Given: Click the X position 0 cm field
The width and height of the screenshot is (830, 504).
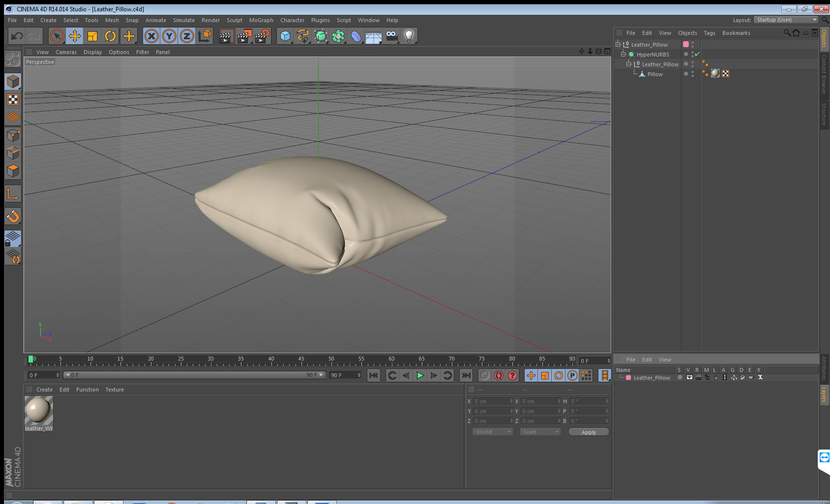Looking at the screenshot, I should [493, 401].
